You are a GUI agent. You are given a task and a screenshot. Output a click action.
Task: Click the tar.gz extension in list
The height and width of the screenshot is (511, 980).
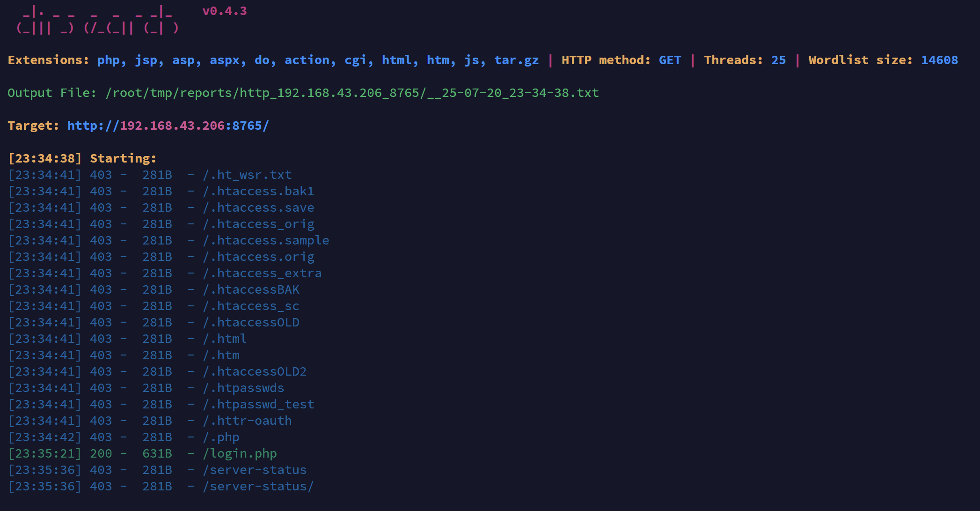click(516, 60)
